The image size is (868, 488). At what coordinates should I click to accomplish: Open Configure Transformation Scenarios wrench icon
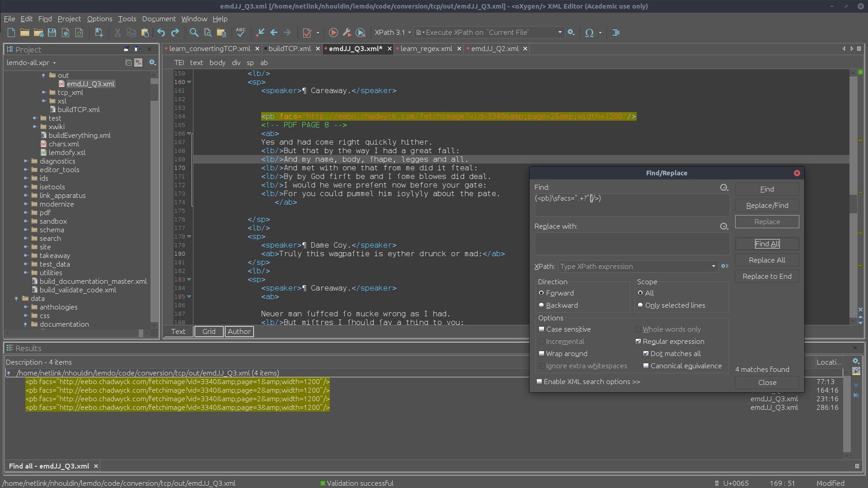click(347, 33)
